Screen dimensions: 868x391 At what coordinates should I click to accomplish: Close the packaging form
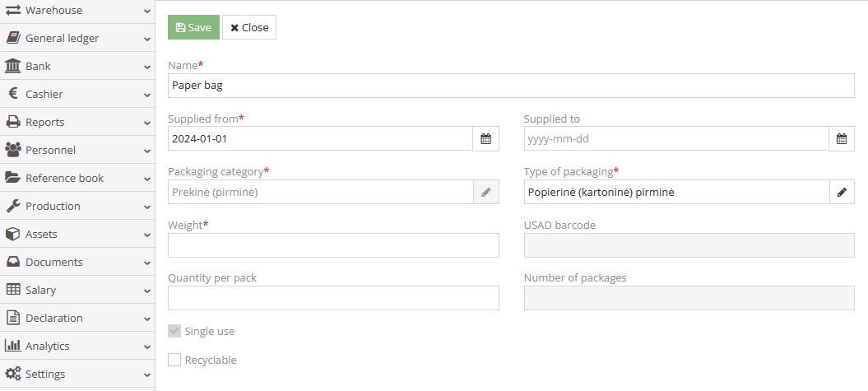coord(249,27)
